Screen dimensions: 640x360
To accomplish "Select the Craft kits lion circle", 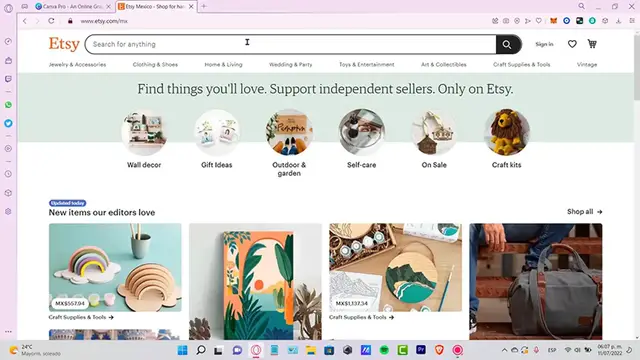I will pos(507,132).
